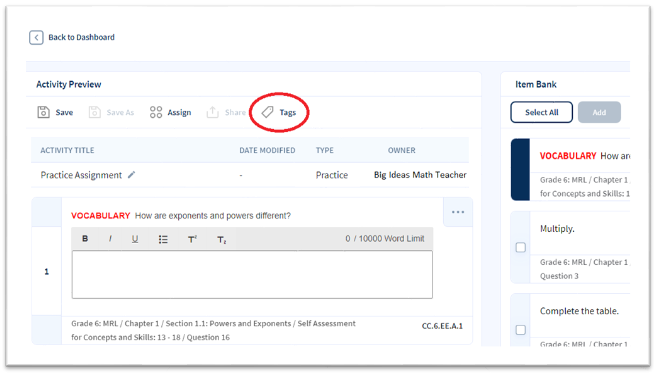Click the OWNER column header
The width and height of the screenshot is (654, 374).
(402, 150)
